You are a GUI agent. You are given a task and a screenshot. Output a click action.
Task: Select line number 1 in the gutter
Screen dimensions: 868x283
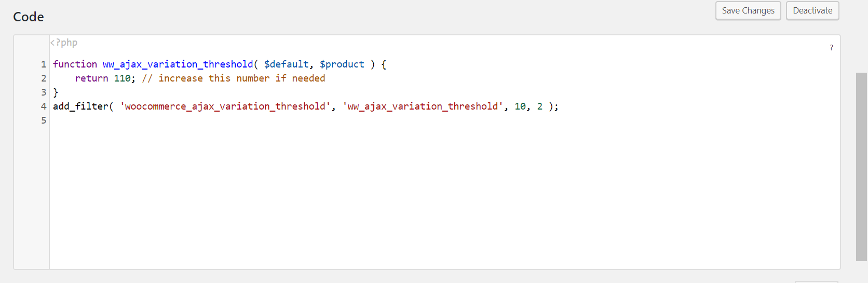tap(44, 64)
